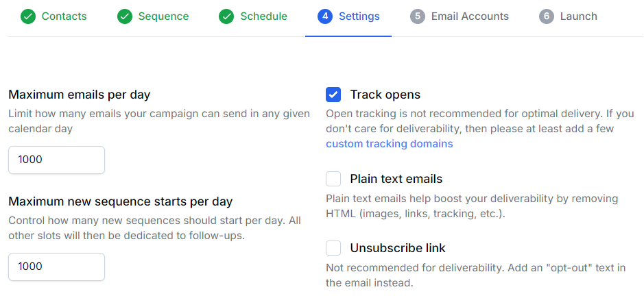Viewport: 644px width, 296px height.
Task: Tick the Unsubscribe link checkbox
Action: point(333,248)
